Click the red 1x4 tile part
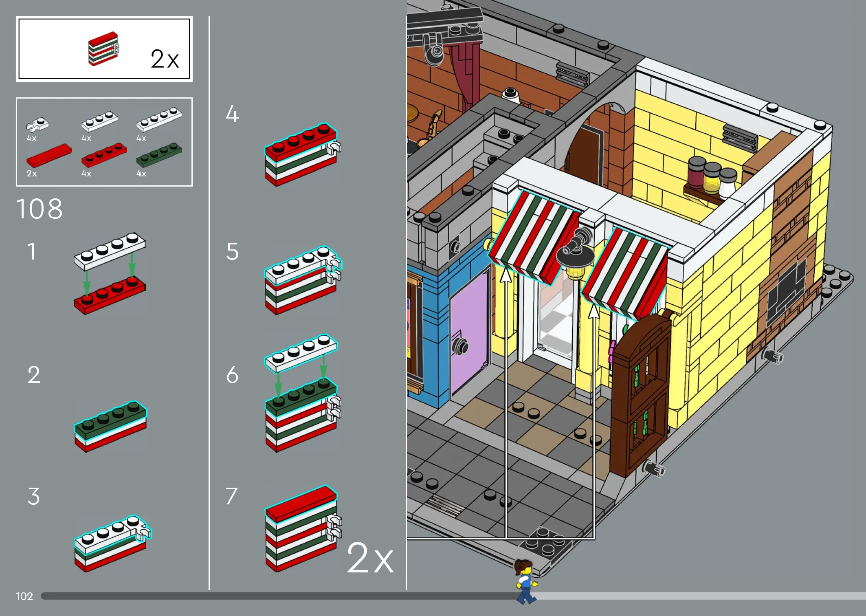 click(49, 155)
